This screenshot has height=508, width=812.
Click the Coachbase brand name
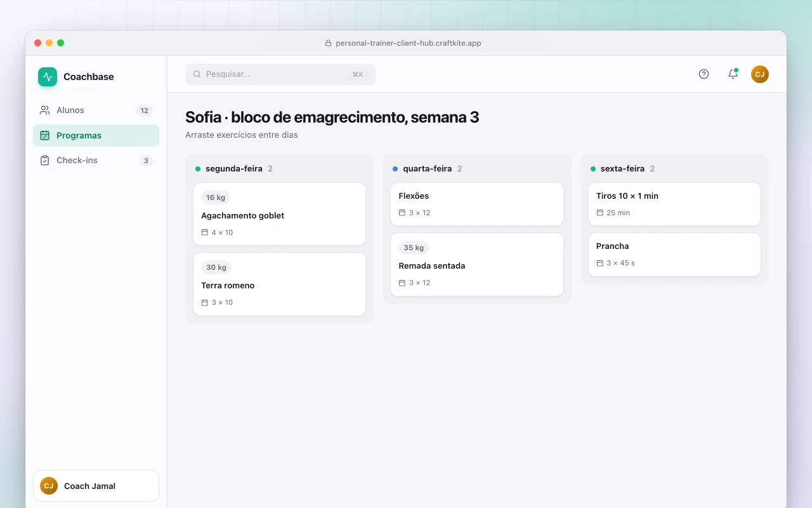click(89, 77)
